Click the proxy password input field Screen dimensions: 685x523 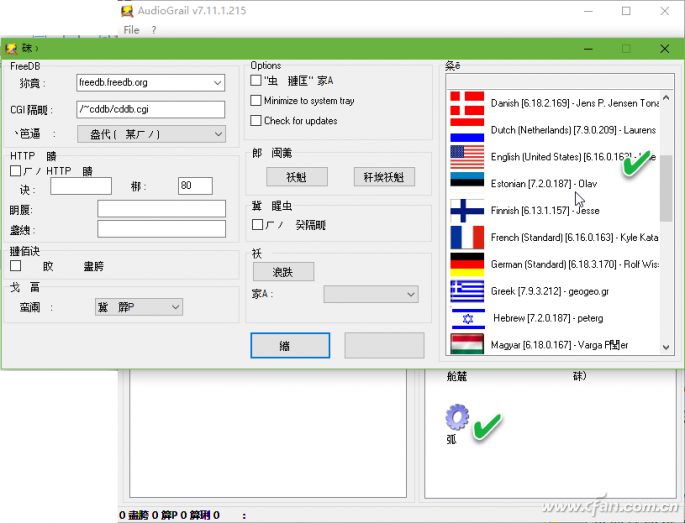click(162, 229)
